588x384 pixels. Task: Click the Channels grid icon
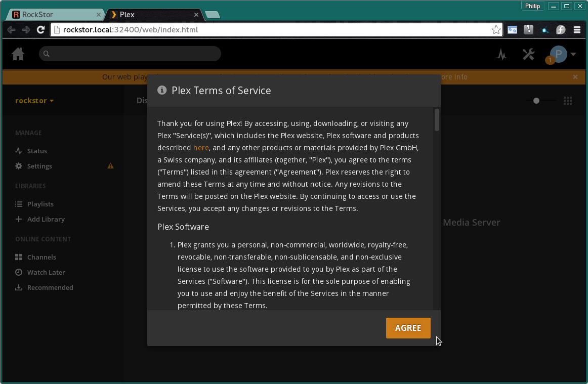point(19,257)
